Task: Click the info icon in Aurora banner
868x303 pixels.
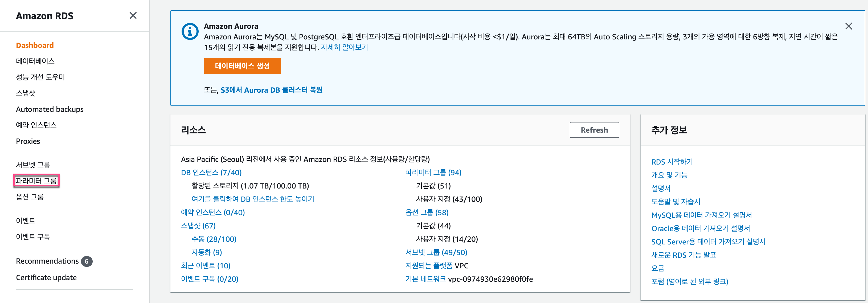Action: [190, 32]
